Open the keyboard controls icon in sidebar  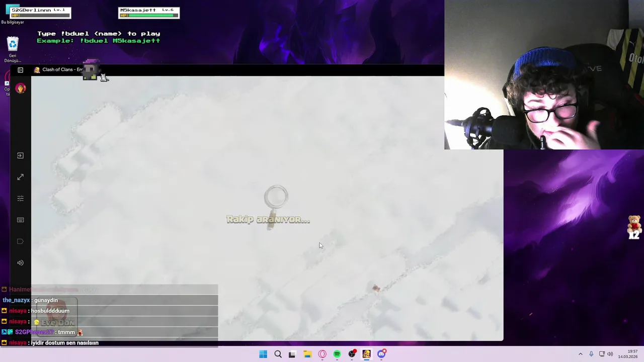tap(20, 220)
